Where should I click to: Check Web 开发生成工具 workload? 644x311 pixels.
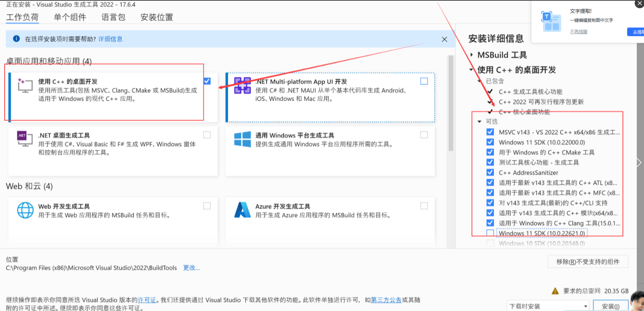point(207,206)
